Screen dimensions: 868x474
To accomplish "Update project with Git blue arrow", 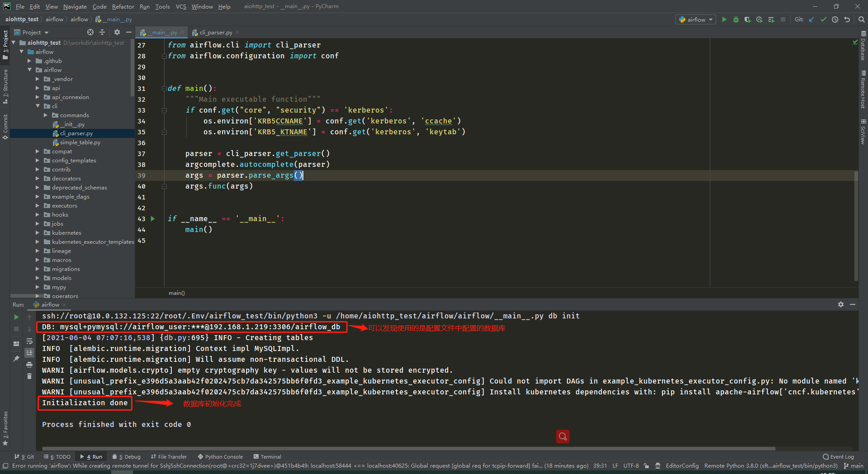I will pyautogui.click(x=811, y=19).
